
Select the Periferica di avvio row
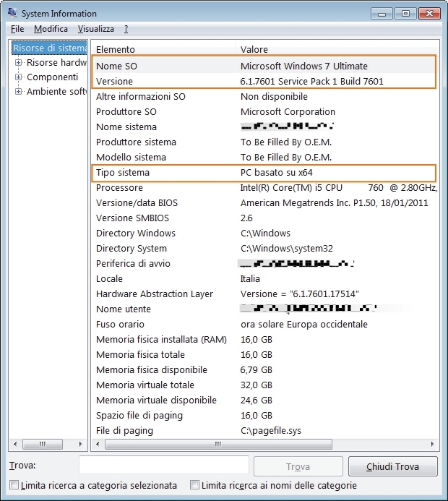(x=264, y=264)
